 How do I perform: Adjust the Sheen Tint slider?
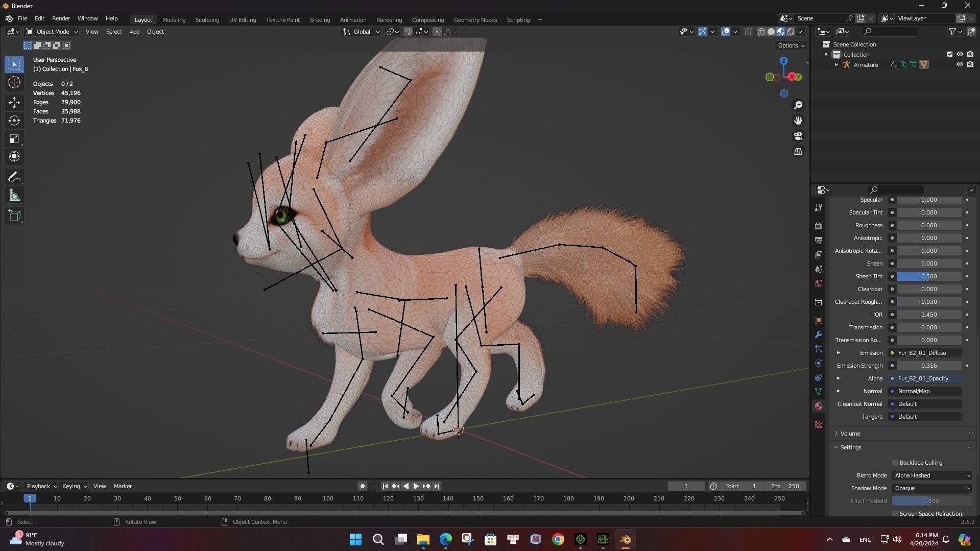click(x=929, y=276)
